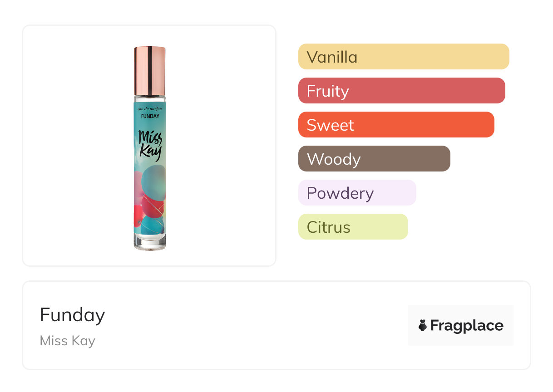The height and width of the screenshot is (392, 553).
Task: Click the "eau de parfum" text on the bottle
Action: pyautogui.click(x=149, y=109)
